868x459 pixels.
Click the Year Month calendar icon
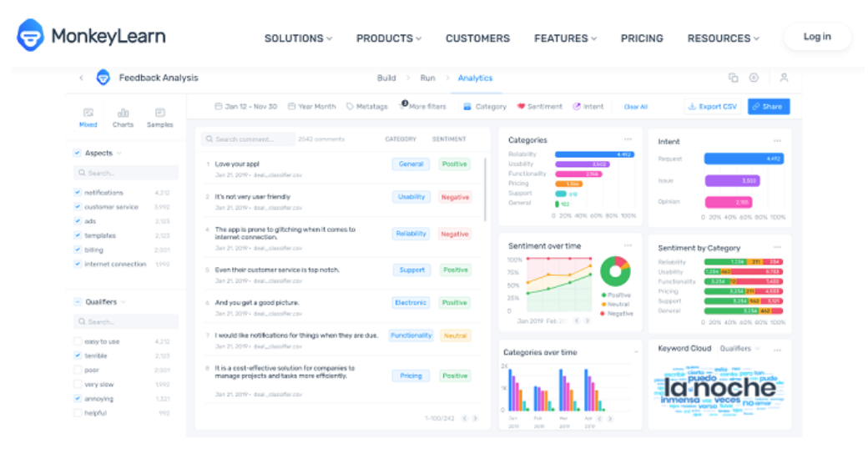pyautogui.click(x=291, y=106)
